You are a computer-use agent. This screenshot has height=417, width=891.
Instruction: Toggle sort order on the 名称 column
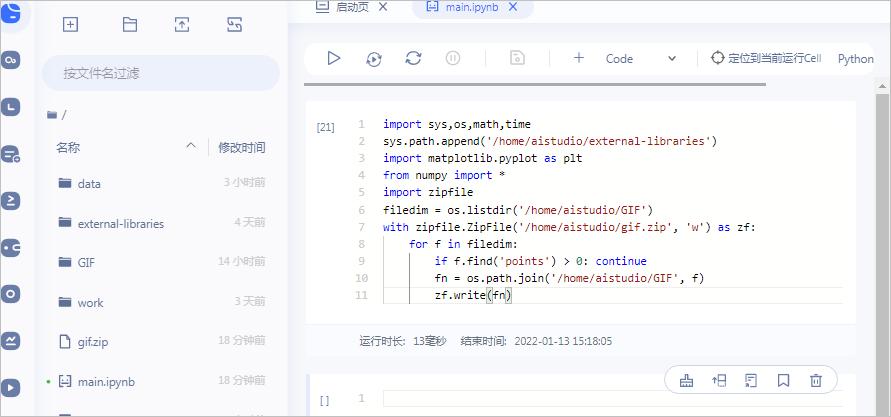[x=190, y=147]
